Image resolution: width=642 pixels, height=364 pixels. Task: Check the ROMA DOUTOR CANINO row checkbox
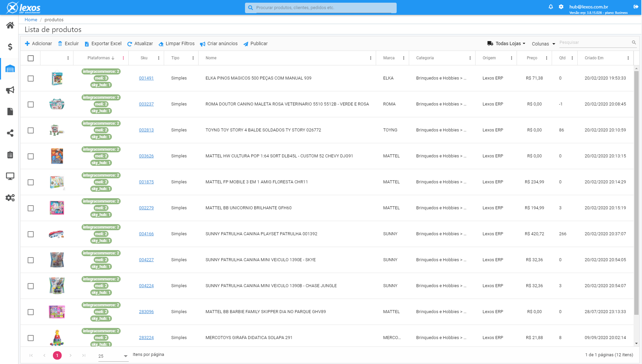coord(31,104)
